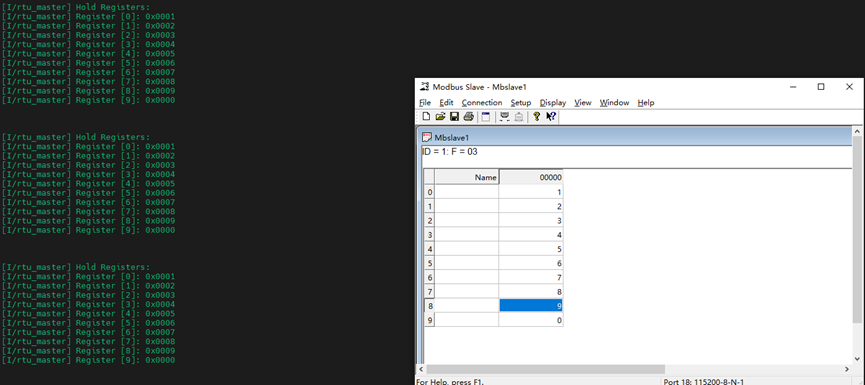Select row header 6 in the register table
This screenshot has width=865, height=385.
429,277
